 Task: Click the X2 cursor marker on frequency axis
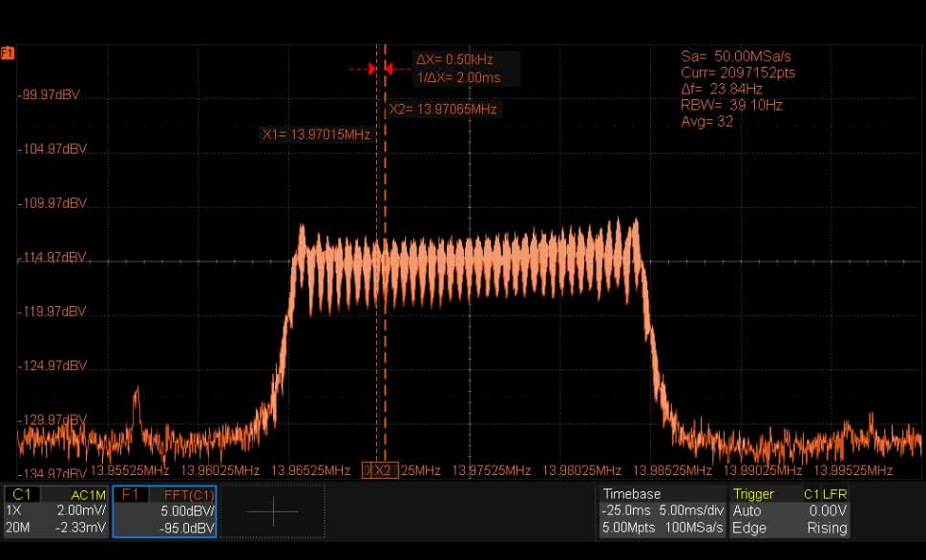(384, 470)
